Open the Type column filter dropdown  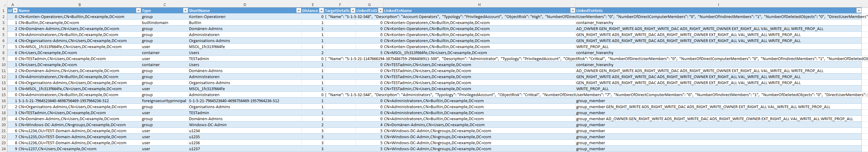point(185,11)
